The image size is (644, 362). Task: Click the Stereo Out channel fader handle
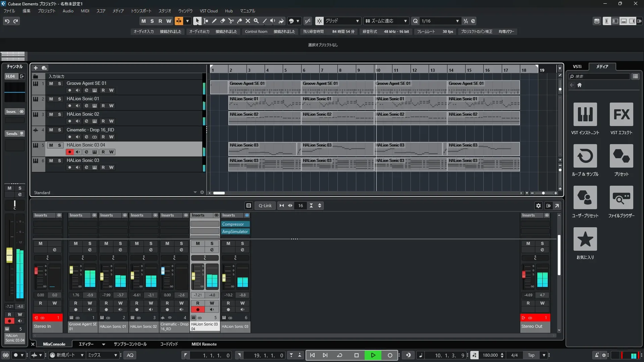(524, 275)
